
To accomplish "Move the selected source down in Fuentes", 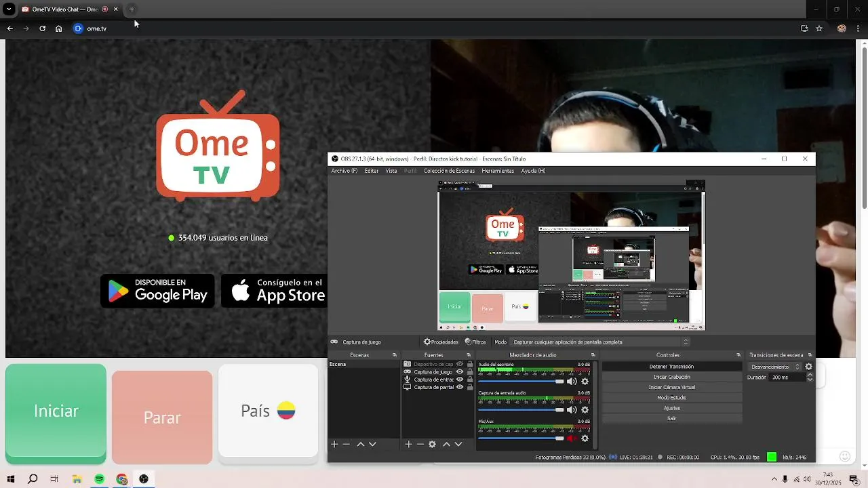I will pyautogui.click(x=458, y=444).
